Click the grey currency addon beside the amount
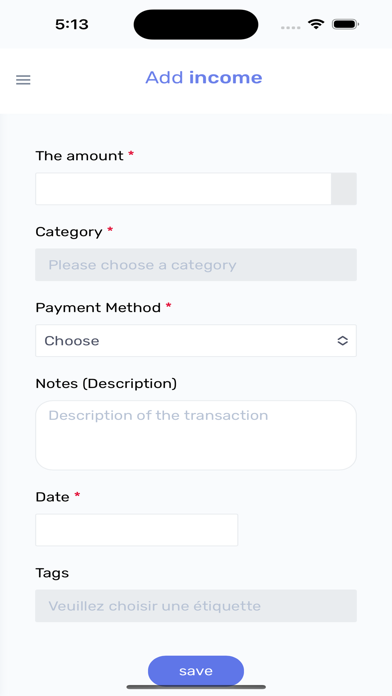Screen dimensions: 392x696 click(344, 189)
